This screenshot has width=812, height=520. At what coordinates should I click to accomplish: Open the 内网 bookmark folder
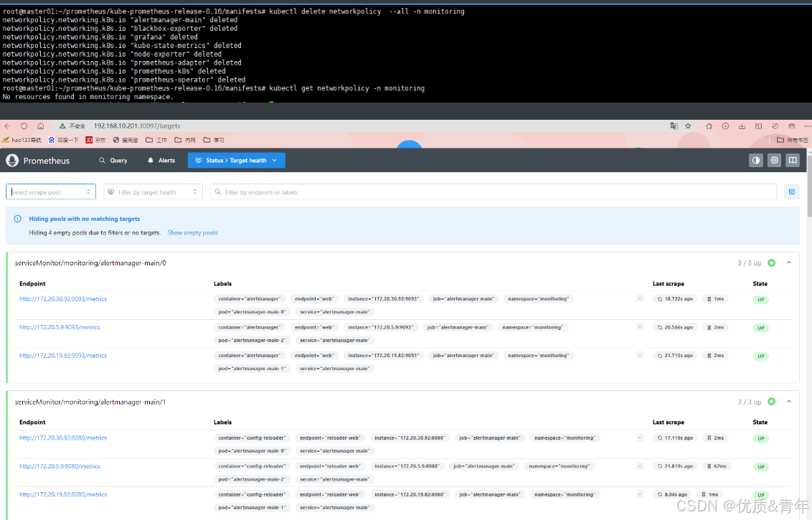coord(185,140)
